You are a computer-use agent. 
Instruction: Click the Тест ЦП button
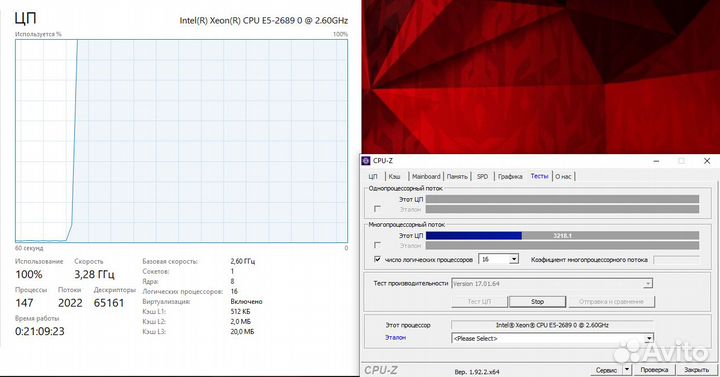(479, 302)
